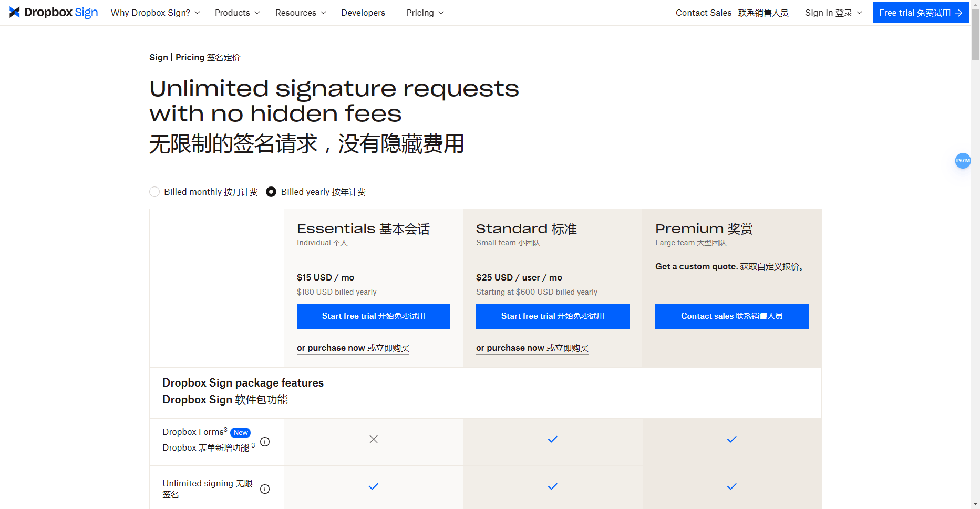This screenshot has height=509, width=980.
Task: Open the info icon for Dropbox Forms
Action: coord(265,442)
